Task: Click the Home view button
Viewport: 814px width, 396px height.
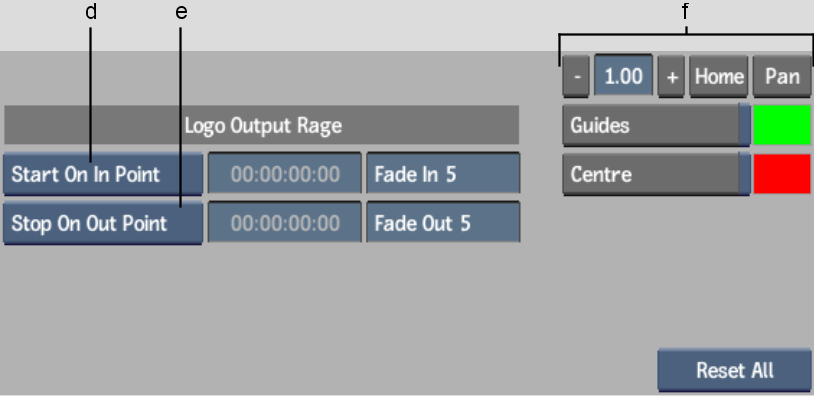Action: click(x=718, y=76)
